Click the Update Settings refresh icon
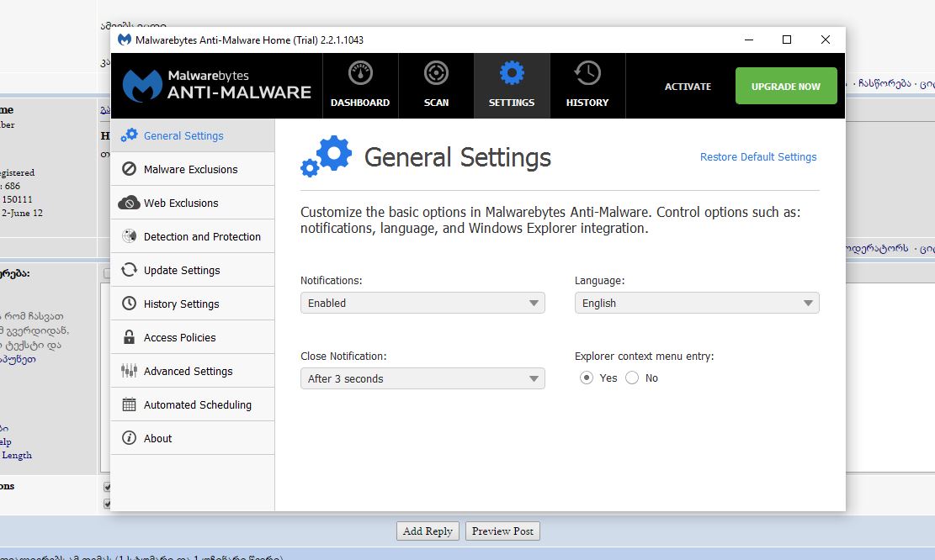 [x=129, y=270]
